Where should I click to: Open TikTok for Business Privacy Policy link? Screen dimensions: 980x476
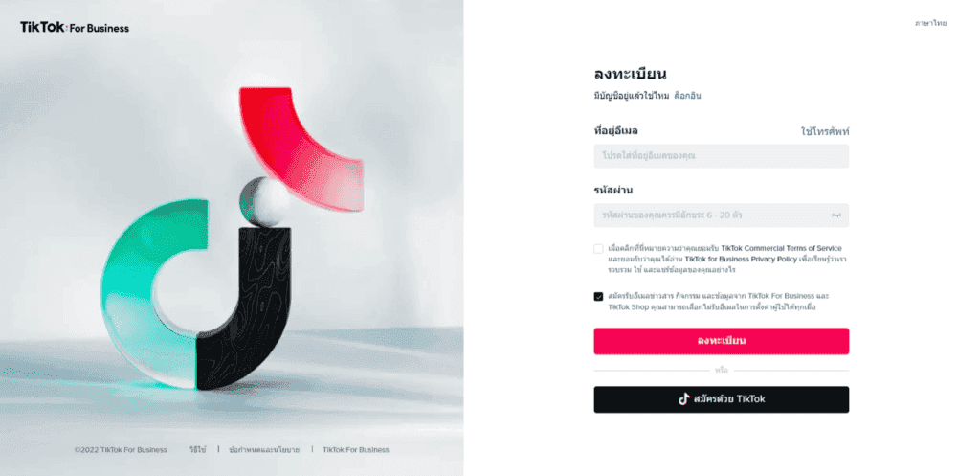pyautogui.click(x=741, y=259)
